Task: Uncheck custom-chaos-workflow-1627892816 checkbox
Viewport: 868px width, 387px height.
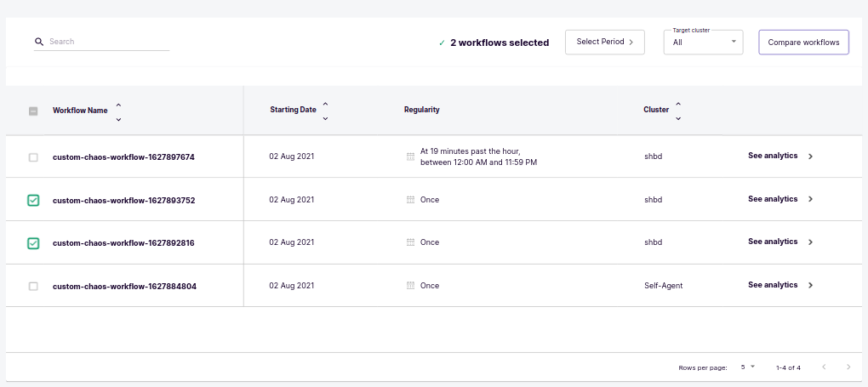Action: [33, 243]
